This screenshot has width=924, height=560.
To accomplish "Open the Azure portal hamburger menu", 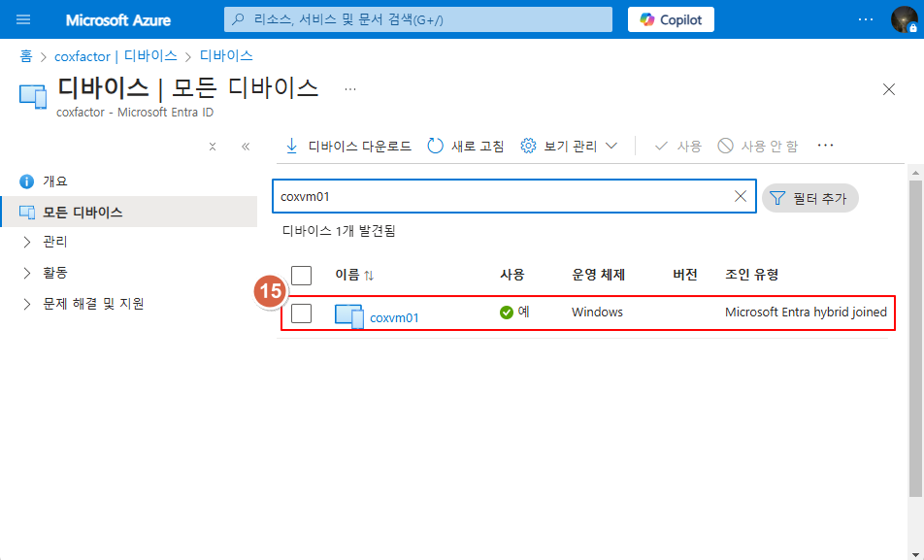I will [x=23, y=19].
